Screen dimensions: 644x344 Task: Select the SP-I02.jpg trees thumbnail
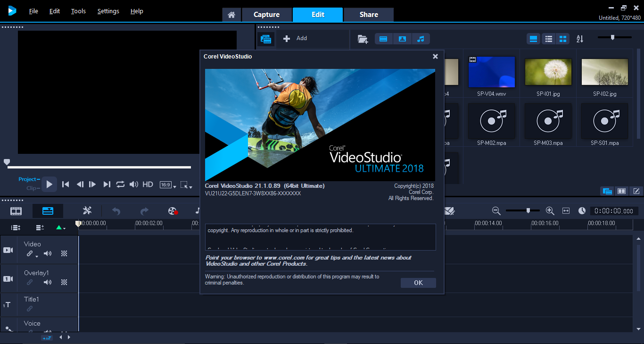tap(605, 72)
